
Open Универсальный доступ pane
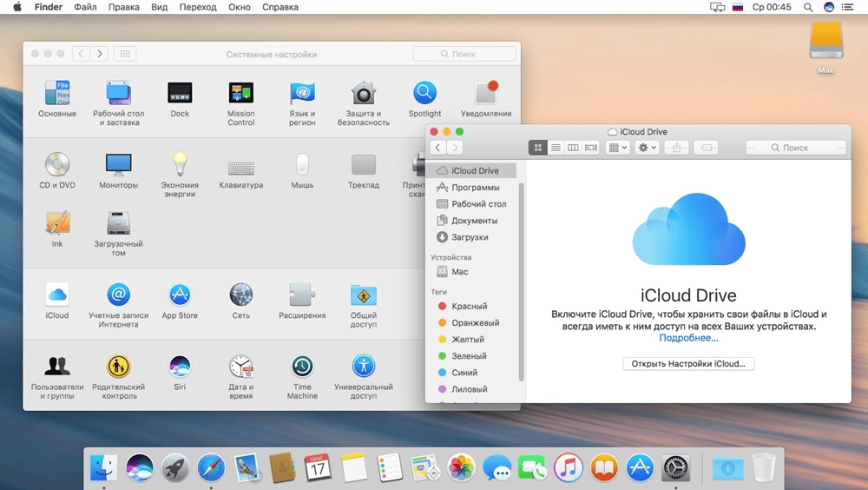click(x=364, y=376)
